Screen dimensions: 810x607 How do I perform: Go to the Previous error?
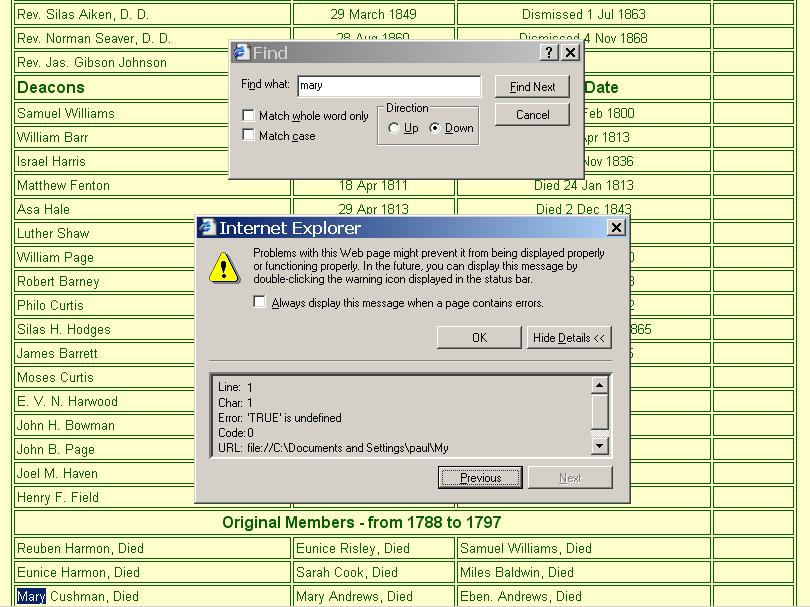coord(480,478)
